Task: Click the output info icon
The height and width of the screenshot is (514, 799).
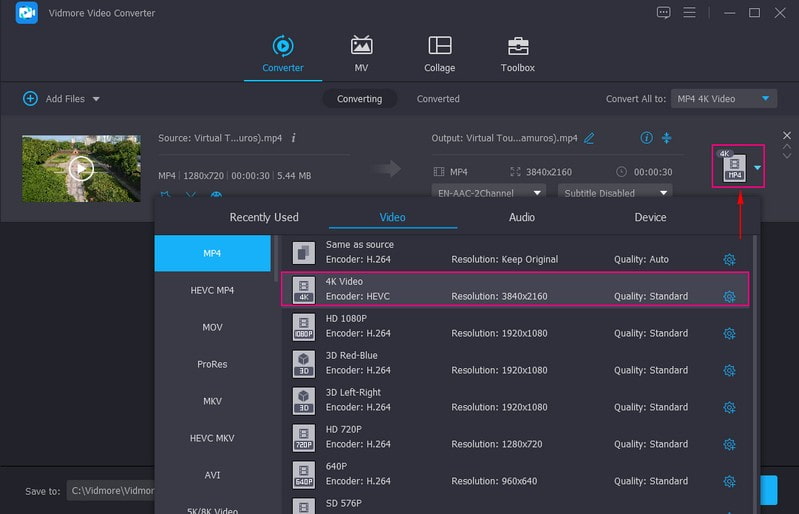Action: coord(646,138)
